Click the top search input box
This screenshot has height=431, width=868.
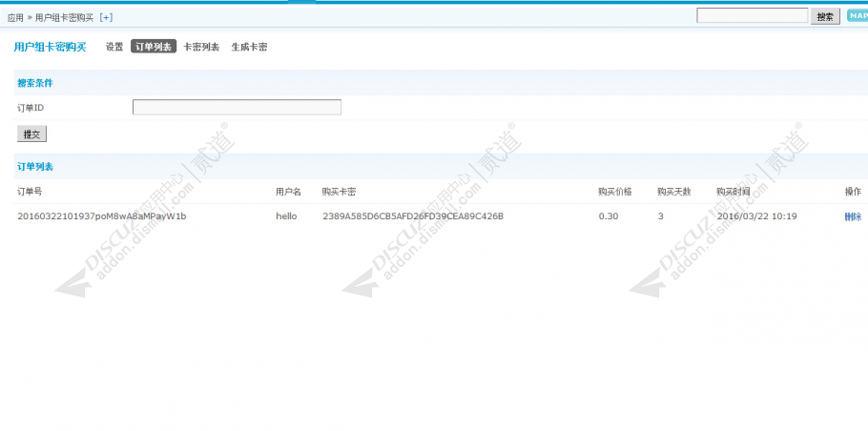click(753, 16)
